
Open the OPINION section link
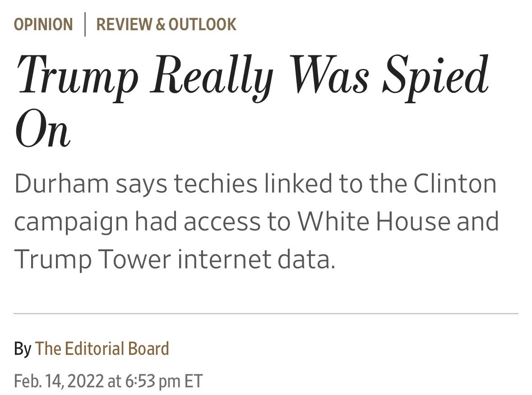coord(43,24)
